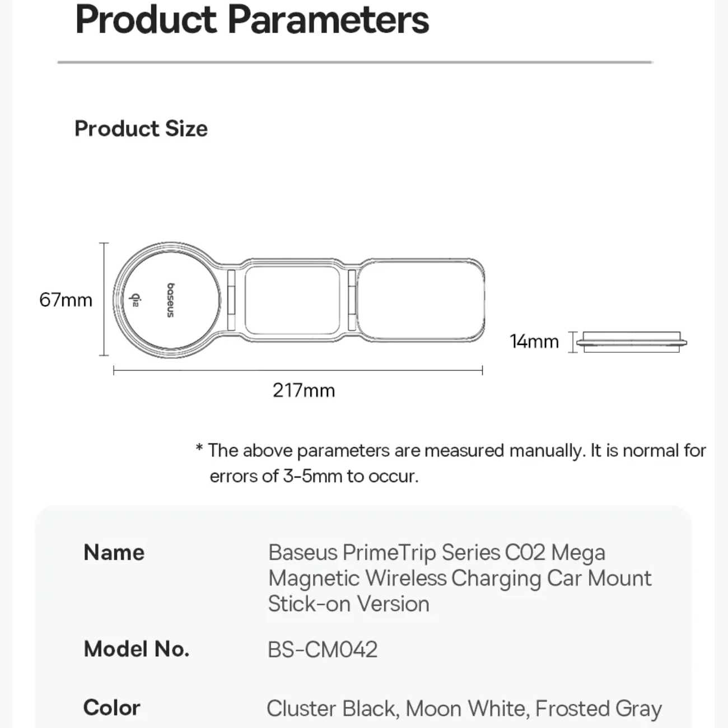Select the BS-CM042 model number
Image resolution: width=728 pixels, height=728 pixels.
[323, 650]
